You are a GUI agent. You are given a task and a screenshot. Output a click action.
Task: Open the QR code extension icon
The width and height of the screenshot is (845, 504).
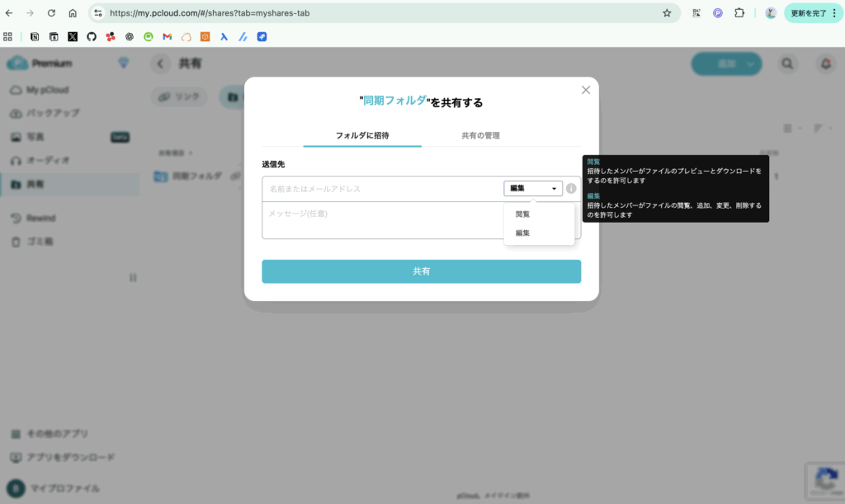696,13
